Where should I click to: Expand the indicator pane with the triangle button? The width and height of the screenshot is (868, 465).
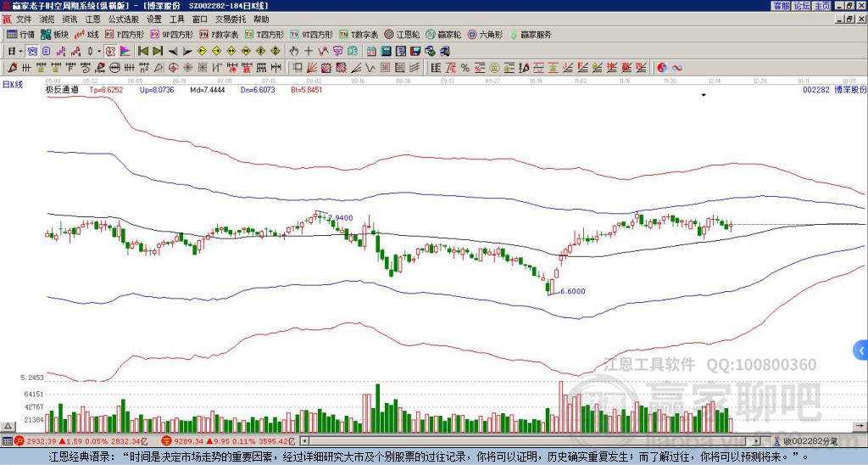pyautogui.click(x=8, y=426)
